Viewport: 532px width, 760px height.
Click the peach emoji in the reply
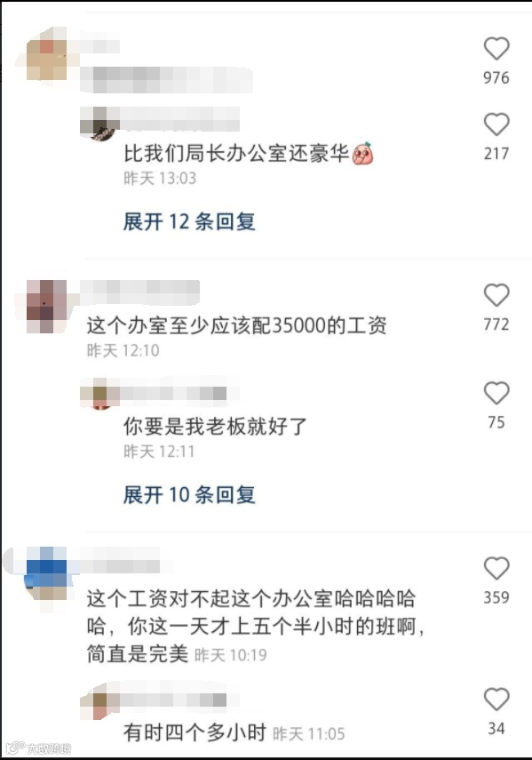[362, 154]
